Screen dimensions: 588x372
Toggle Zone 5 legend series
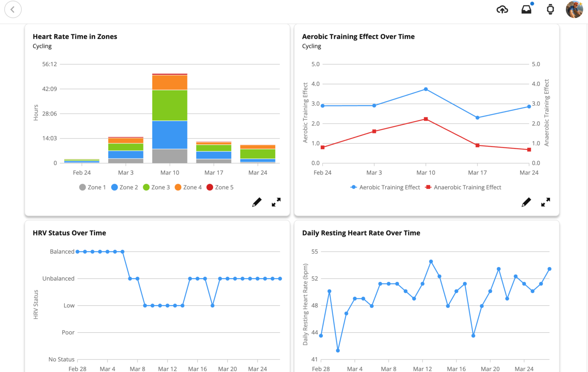click(220, 187)
